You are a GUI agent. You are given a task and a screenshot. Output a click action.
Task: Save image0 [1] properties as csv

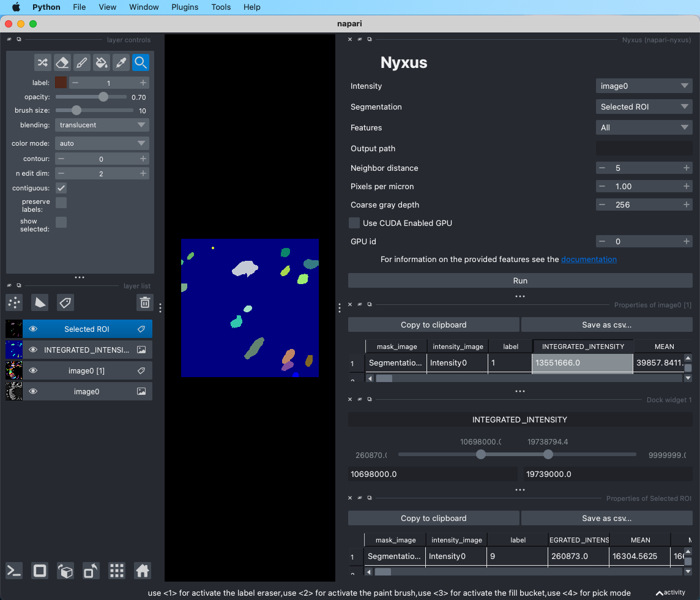tap(607, 324)
